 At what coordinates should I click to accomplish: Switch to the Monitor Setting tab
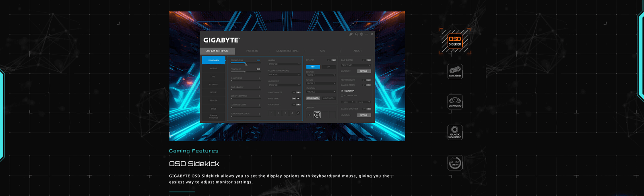tap(287, 51)
